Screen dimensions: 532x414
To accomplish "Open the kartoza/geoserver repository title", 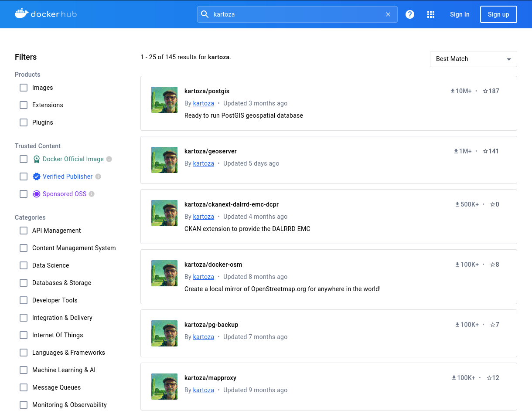I will click(x=211, y=151).
